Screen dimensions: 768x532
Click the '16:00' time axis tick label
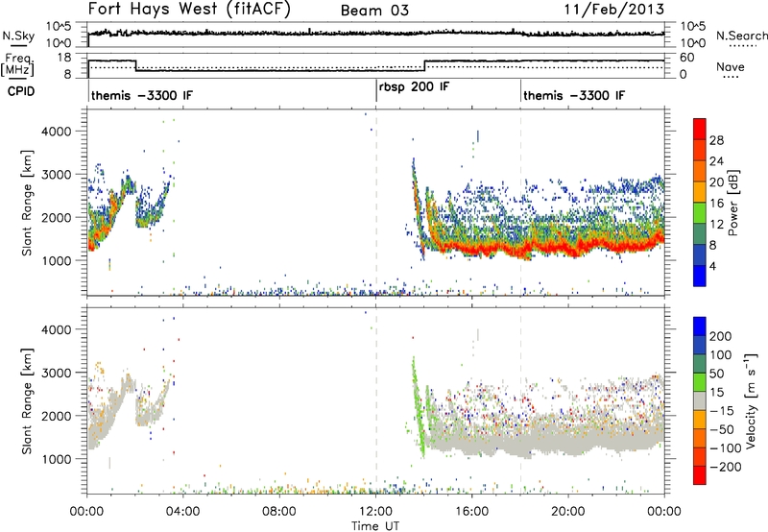472,512
